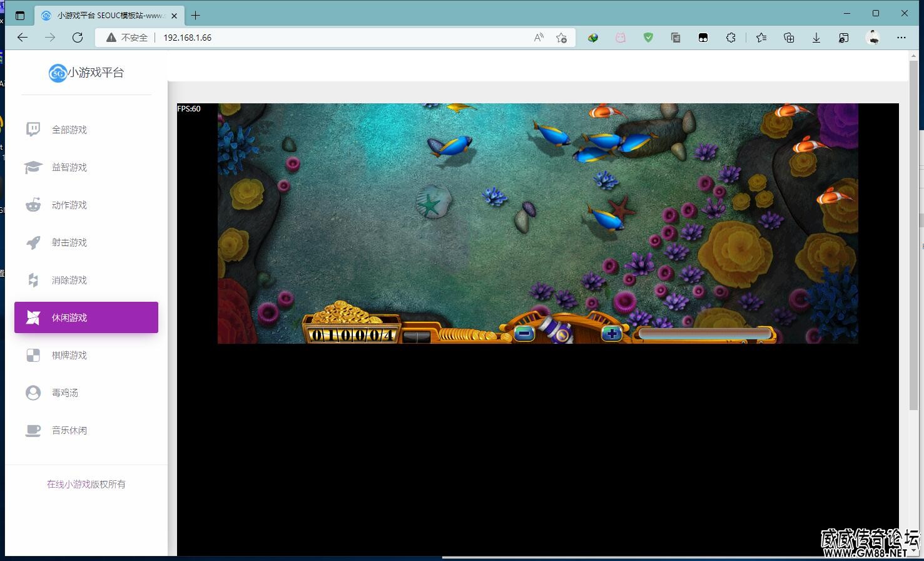Image resolution: width=924 pixels, height=561 pixels.
Task: Open the Tampermonkey extension icon
Action: (703, 38)
